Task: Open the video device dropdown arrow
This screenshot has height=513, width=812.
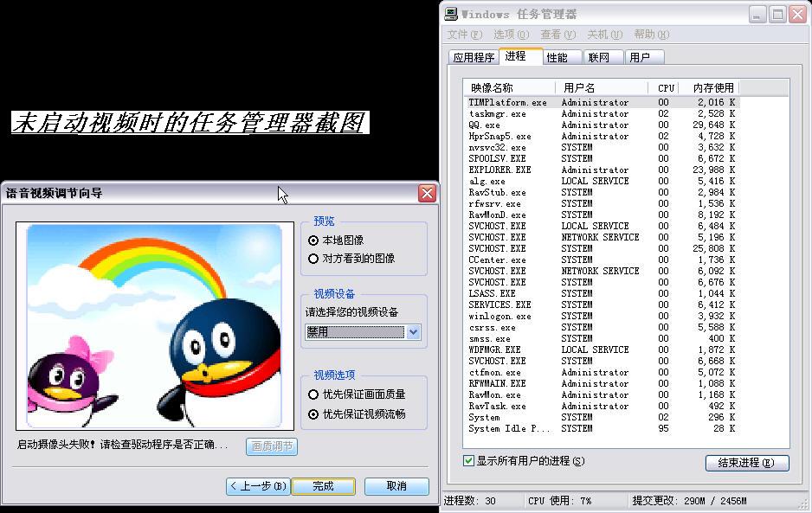Action: (413, 332)
